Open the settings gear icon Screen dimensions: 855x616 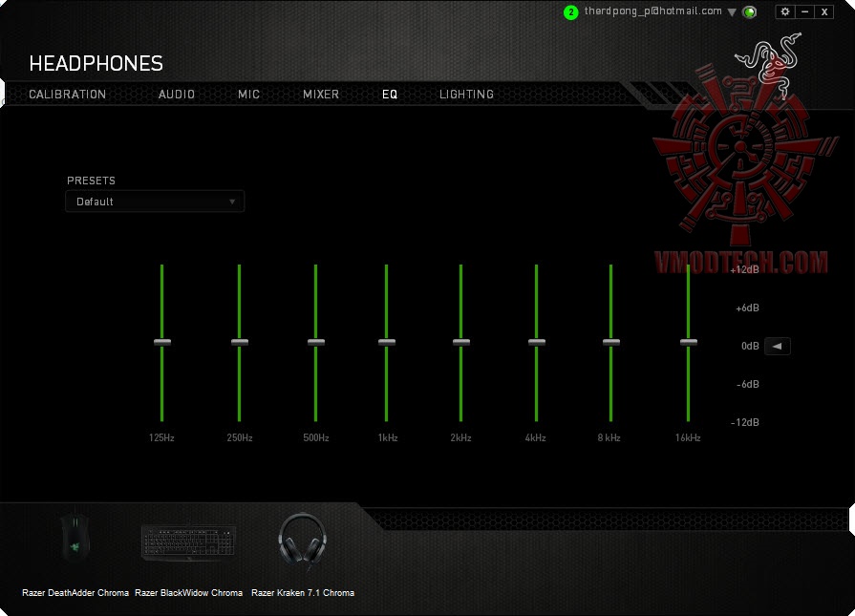point(785,11)
